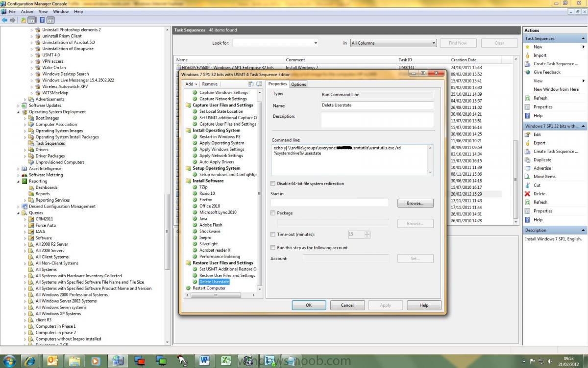This screenshot has width=588, height=368.
Task: Select Boot Images in the console tree
Action: 47,118
